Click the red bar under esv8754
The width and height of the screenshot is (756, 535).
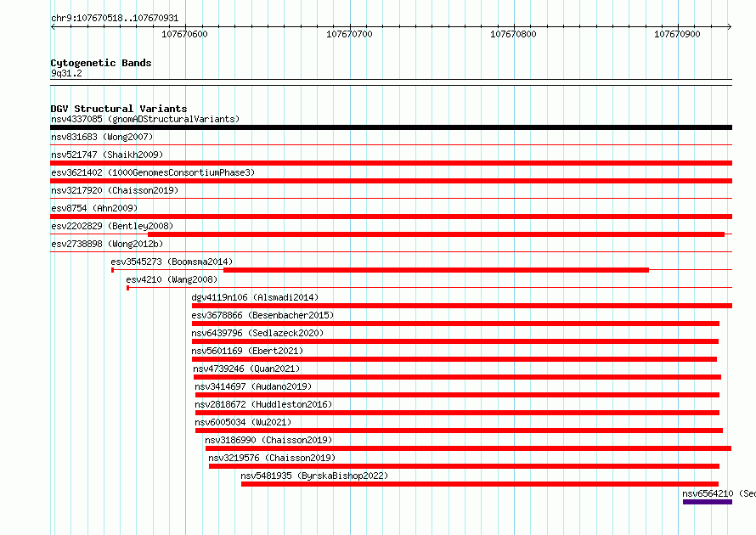click(x=391, y=217)
